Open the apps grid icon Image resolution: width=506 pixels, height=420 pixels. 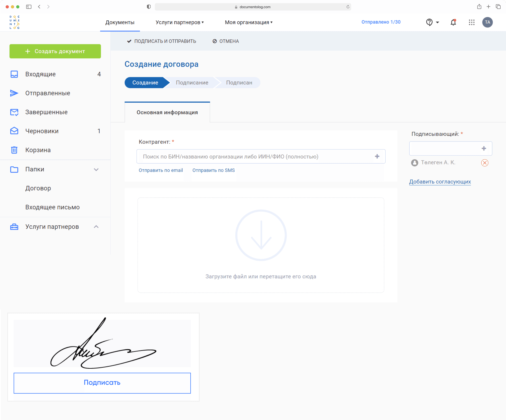[472, 22]
